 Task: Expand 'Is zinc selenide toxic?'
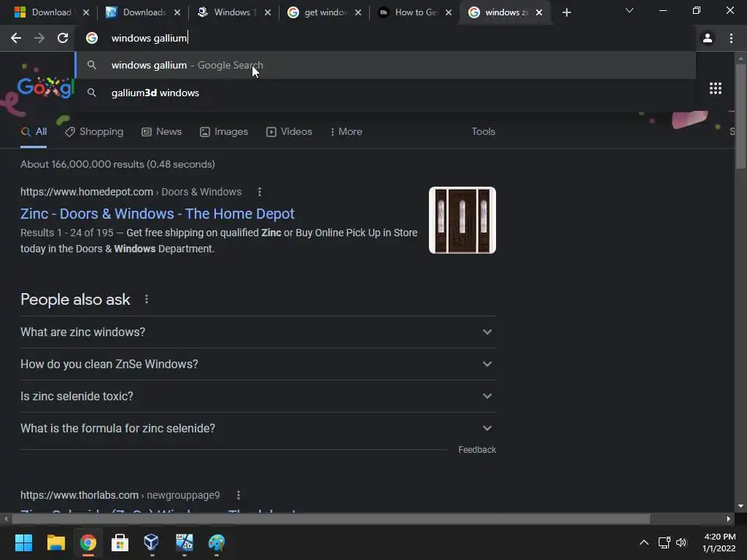coord(258,396)
